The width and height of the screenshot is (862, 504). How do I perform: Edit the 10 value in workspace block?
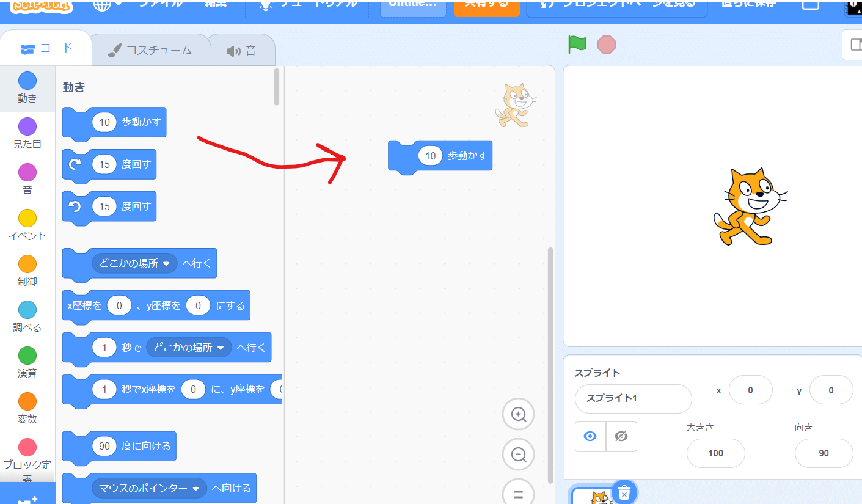click(x=430, y=156)
